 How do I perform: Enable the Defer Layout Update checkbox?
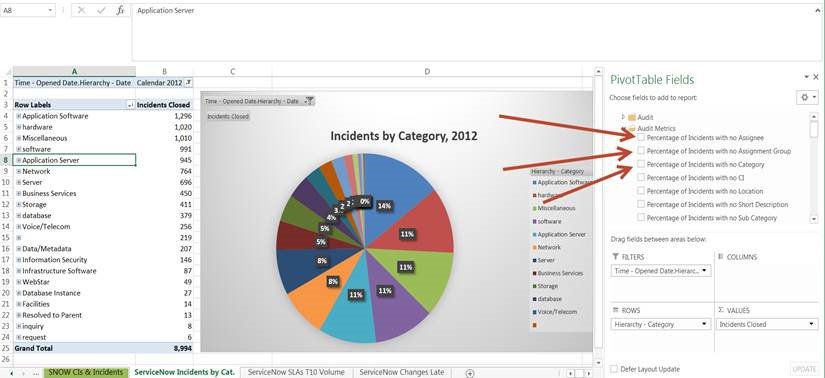613,369
